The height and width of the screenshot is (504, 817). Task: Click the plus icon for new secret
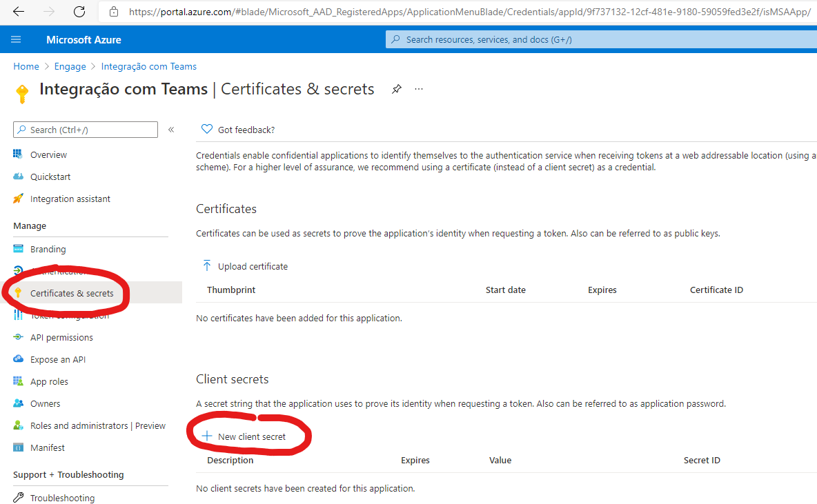tap(207, 436)
